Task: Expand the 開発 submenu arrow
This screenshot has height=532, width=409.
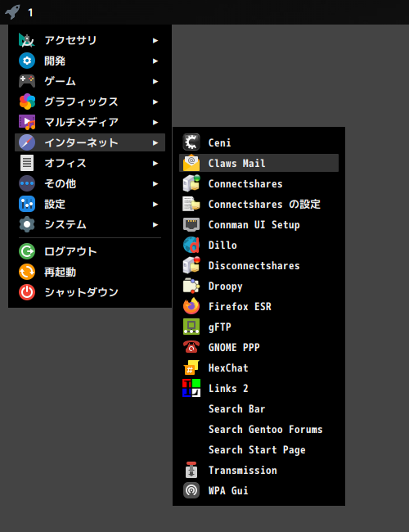Action: tap(155, 61)
